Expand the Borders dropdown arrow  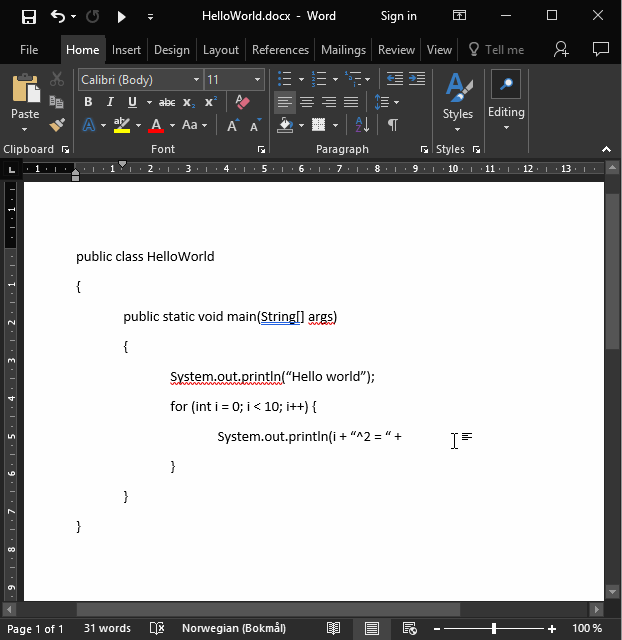(x=335, y=125)
